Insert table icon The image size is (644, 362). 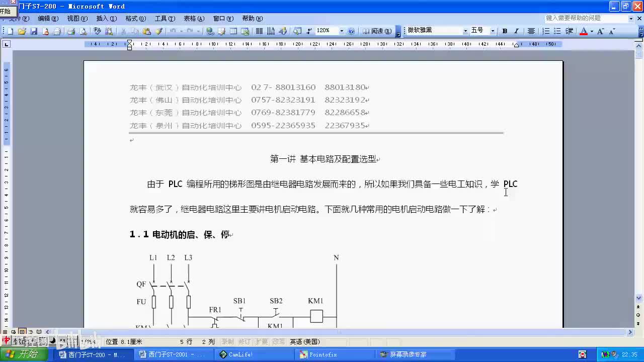pyautogui.click(x=233, y=31)
